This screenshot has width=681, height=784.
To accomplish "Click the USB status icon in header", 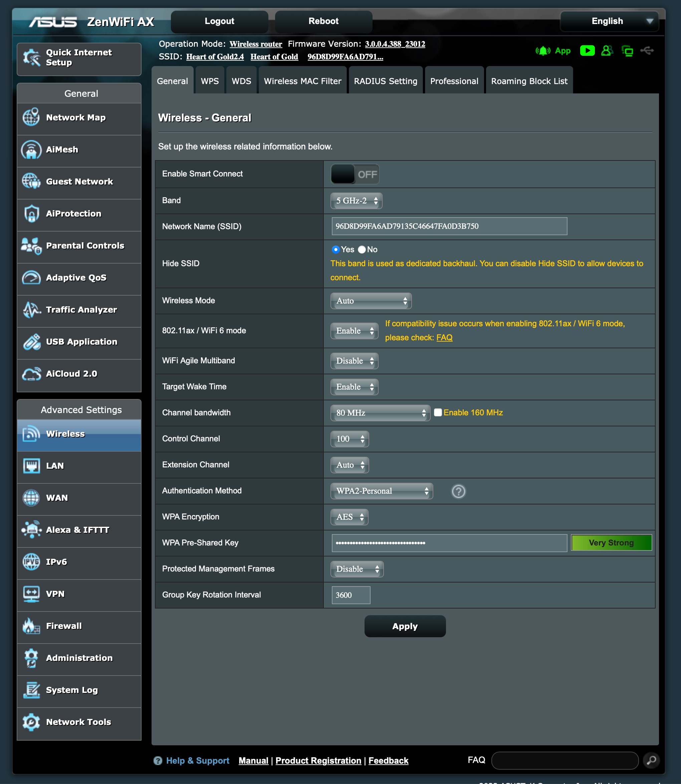I will click(x=647, y=50).
